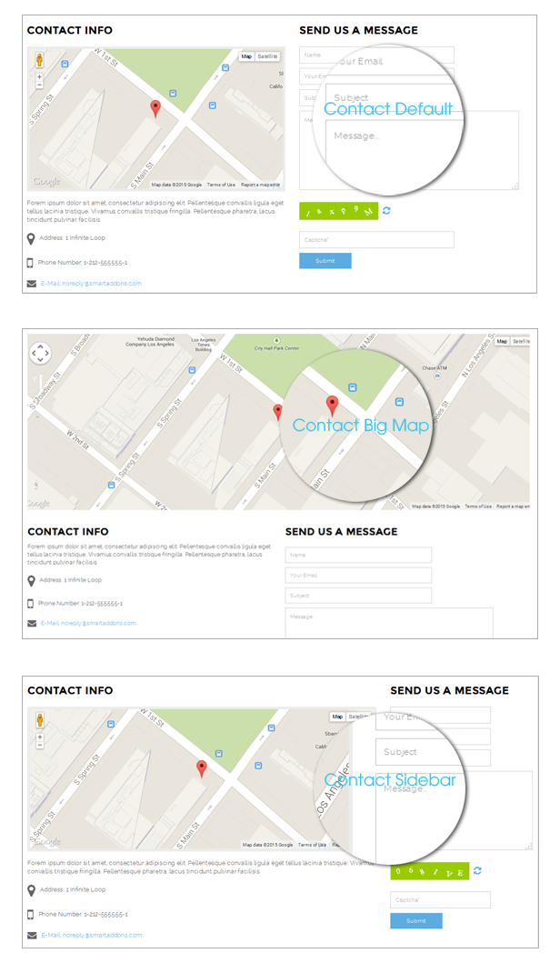This screenshot has height=963, width=560.
Task: Click the address pin icon in Contact Default info
Action: point(31,239)
